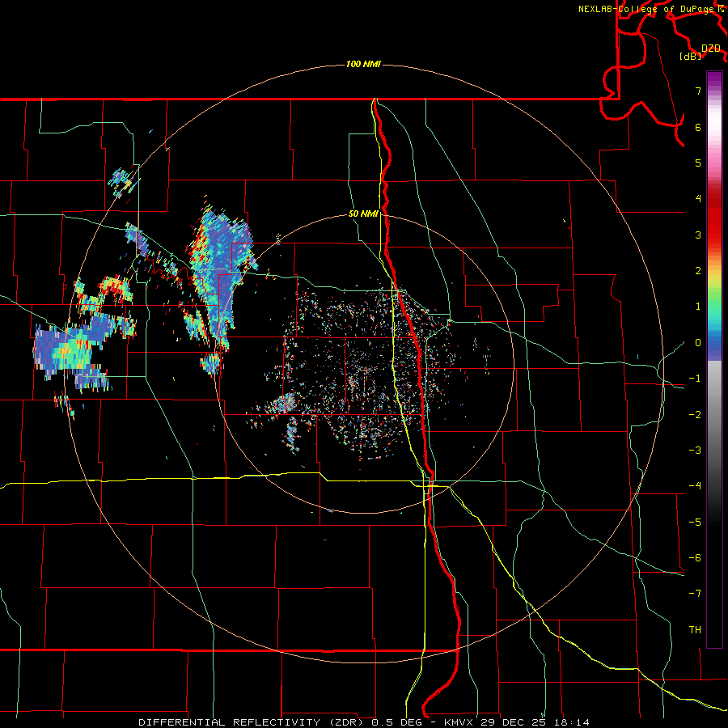Click the 2 value on the color scale
This screenshot has height=728, width=728.
point(698,271)
